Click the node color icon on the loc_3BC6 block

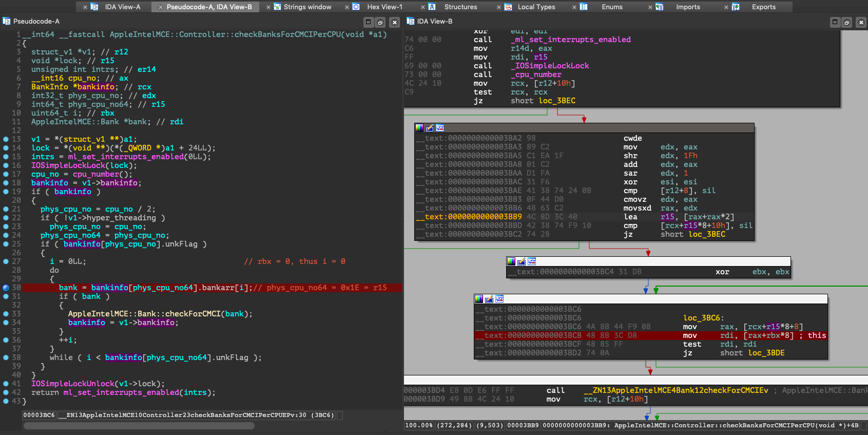point(479,299)
